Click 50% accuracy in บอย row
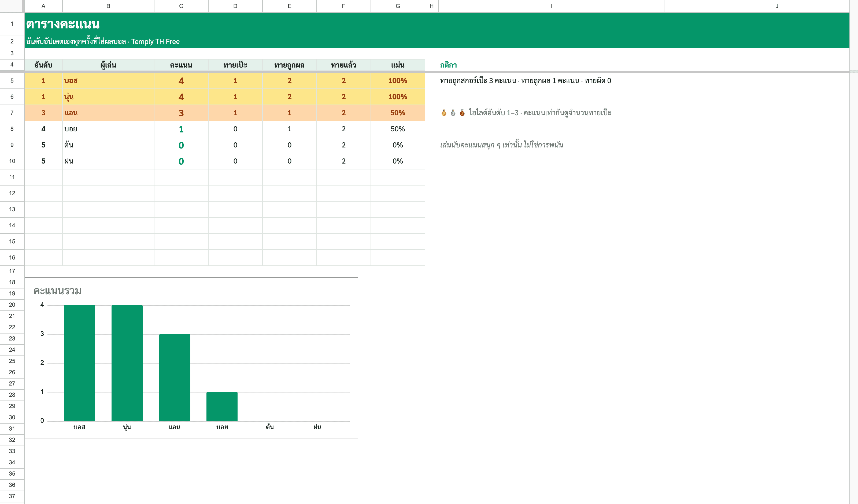The image size is (858, 504). (x=398, y=129)
